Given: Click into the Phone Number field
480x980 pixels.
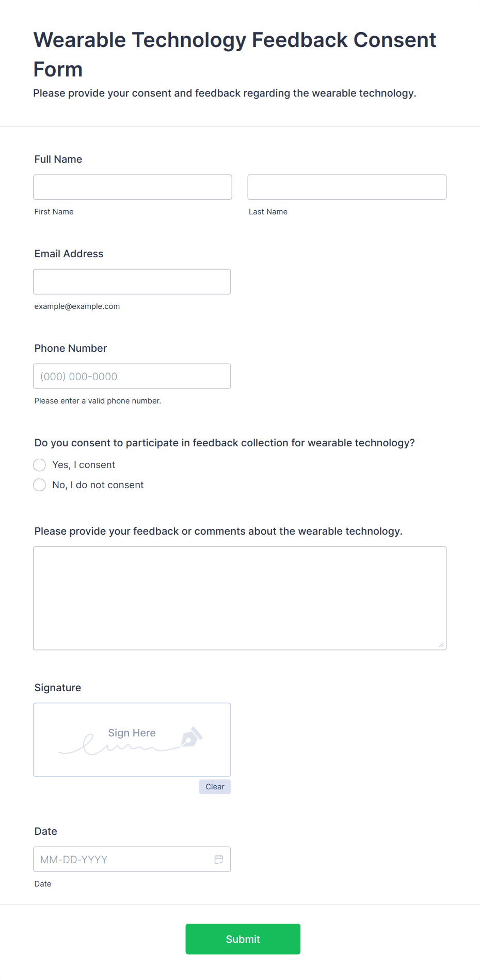Looking at the screenshot, I should click(132, 376).
